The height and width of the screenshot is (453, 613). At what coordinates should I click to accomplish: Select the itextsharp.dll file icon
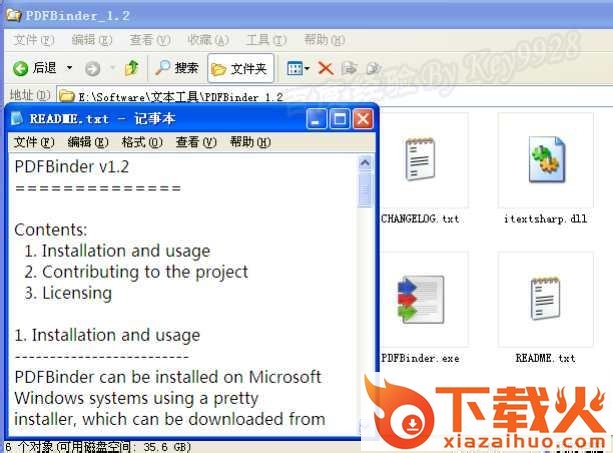(x=547, y=159)
